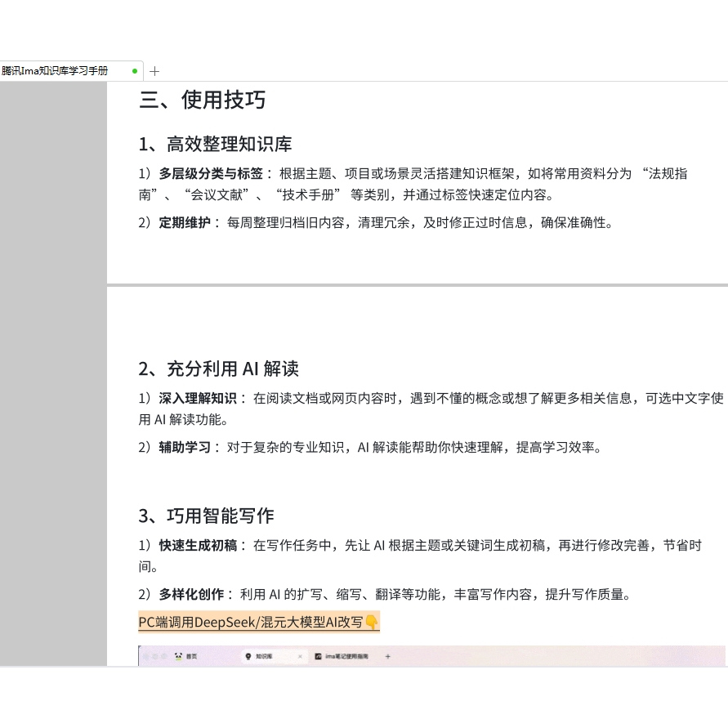This screenshot has height=728, width=728.
Task: Click the heading 2、充分利用 AI 解读
Action: click(x=218, y=369)
